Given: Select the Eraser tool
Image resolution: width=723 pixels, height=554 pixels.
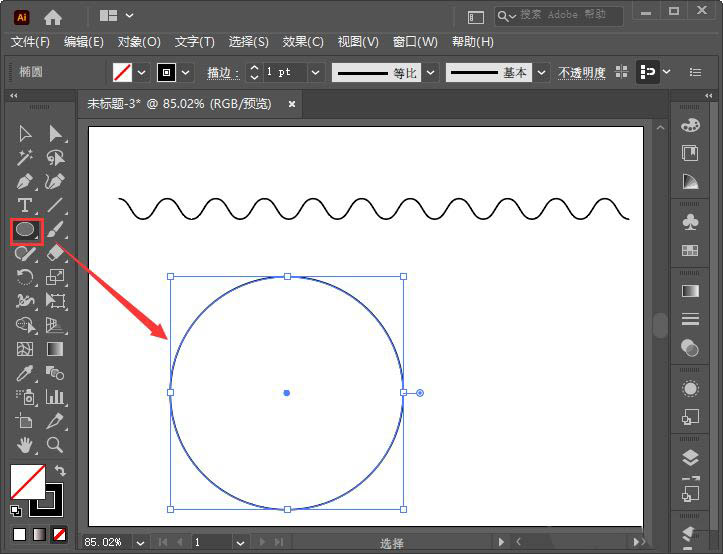Looking at the screenshot, I should 55,253.
